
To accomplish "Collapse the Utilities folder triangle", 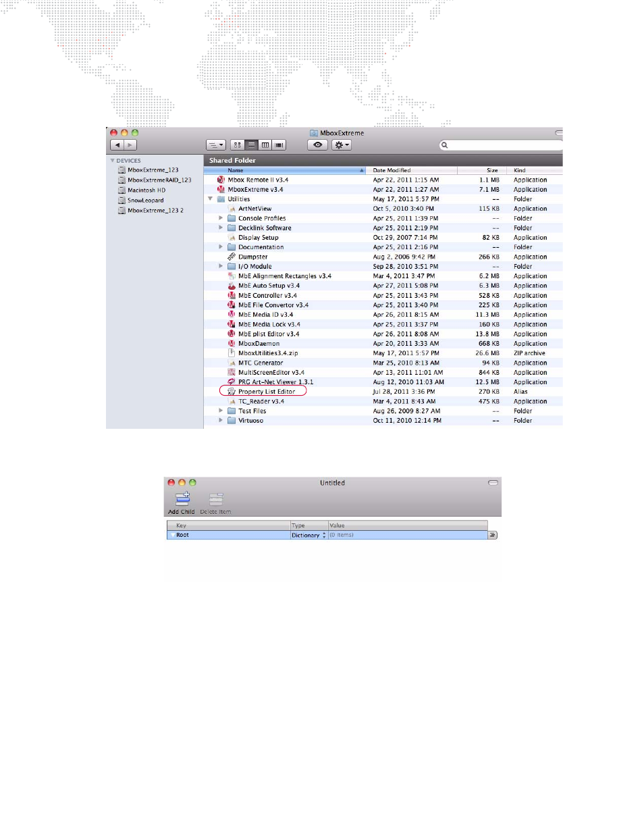I will point(210,199).
